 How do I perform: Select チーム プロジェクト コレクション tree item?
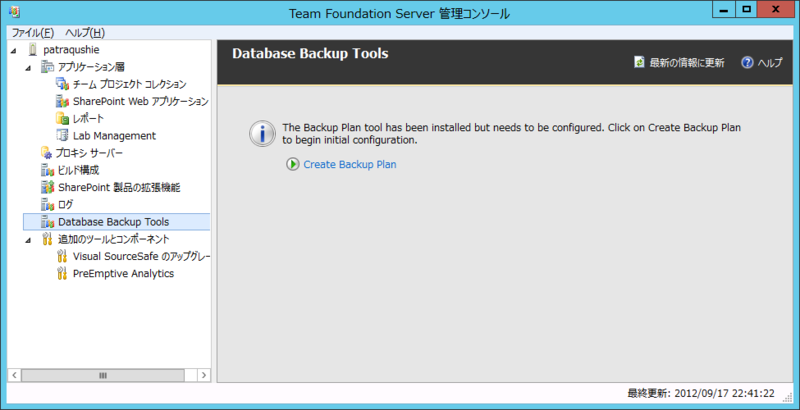(x=130, y=84)
